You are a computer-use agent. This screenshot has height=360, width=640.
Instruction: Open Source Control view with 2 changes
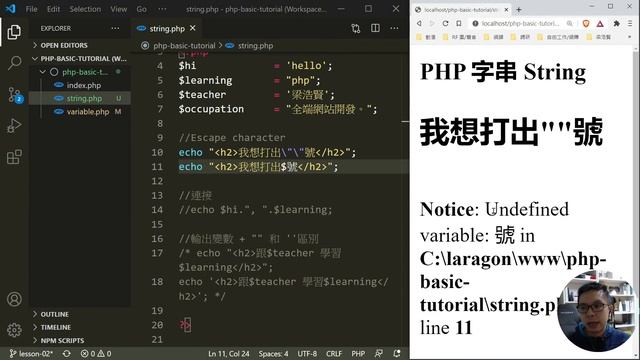tap(15, 95)
